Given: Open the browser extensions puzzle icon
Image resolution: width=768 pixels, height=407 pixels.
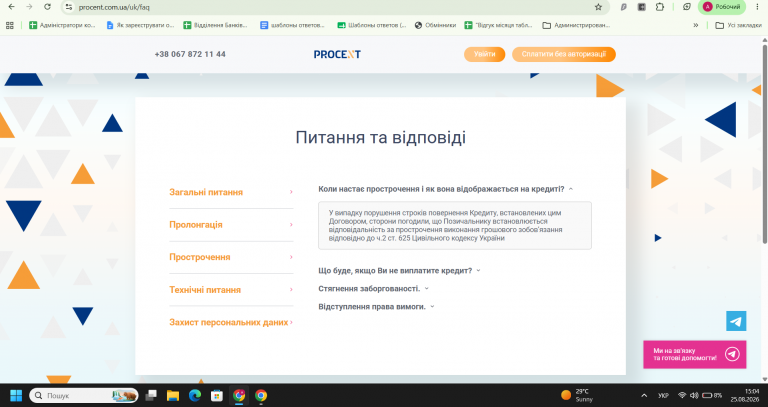Looking at the screenshot, I should click(x=660, y=7).
